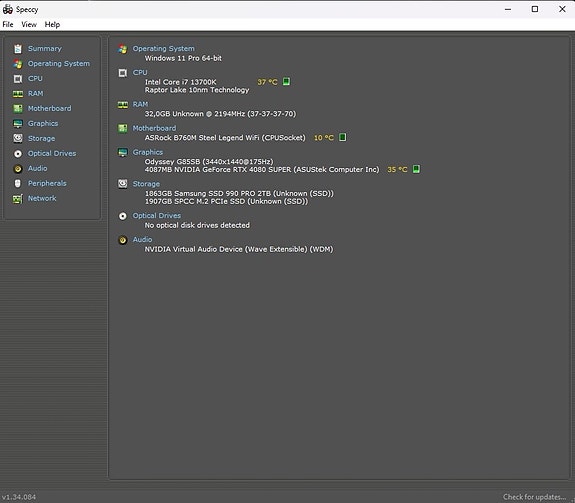575x503 pixels.
Task: Open the Operating System heading link
Action: 164,48
